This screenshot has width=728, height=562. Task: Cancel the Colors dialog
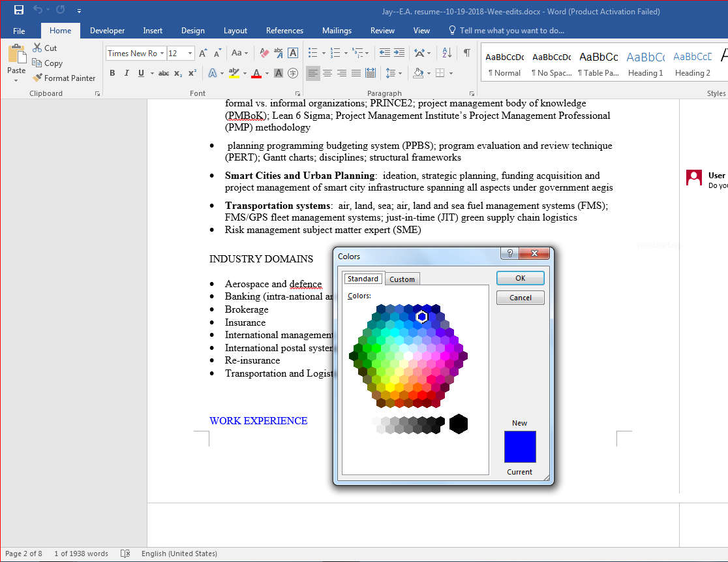coord(520,298)
